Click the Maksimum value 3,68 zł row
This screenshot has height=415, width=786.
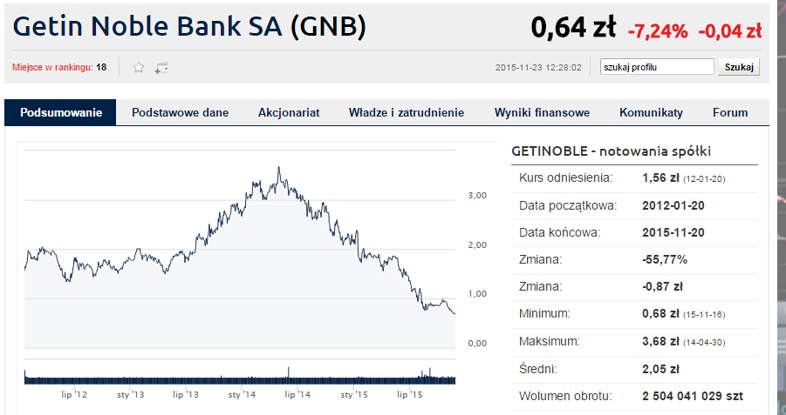click(634, 342)
